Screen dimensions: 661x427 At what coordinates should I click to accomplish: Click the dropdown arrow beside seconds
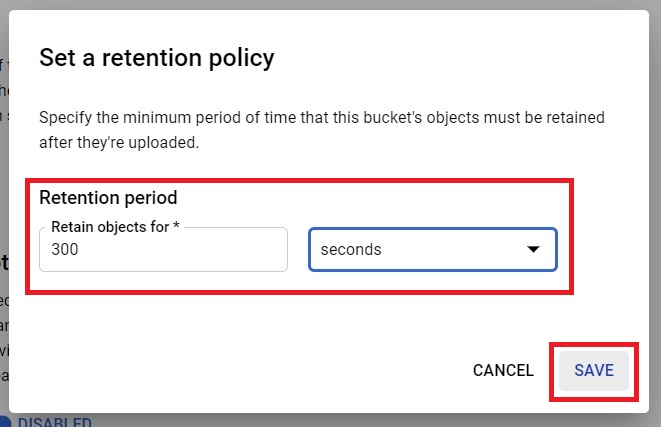pos(533,249)
